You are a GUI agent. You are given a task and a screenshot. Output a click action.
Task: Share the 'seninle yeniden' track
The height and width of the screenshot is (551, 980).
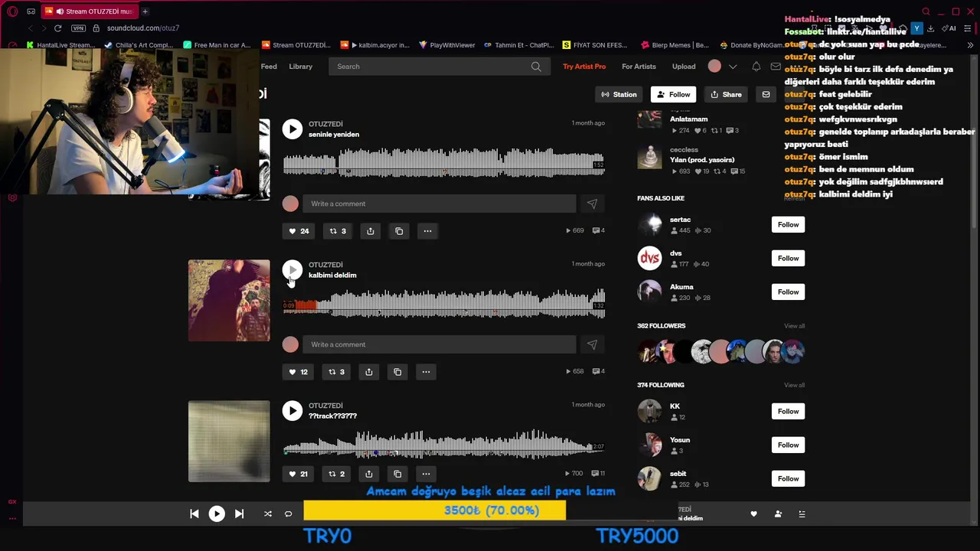[371, 231]
